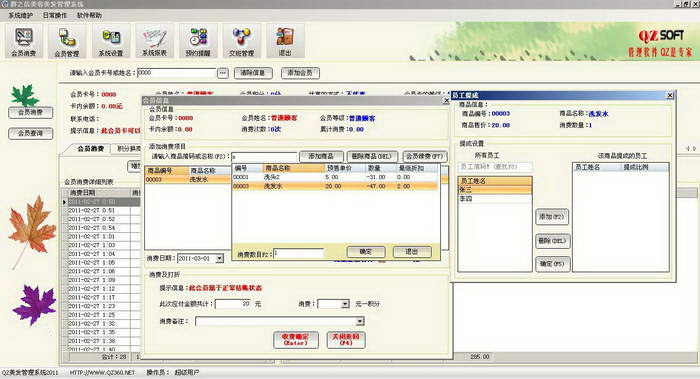
Task: Open the 会员管理 toolbar icon
Action: coord(67,42)
